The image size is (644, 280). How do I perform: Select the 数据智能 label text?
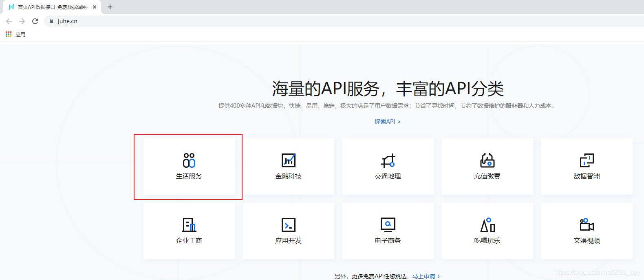587,176
